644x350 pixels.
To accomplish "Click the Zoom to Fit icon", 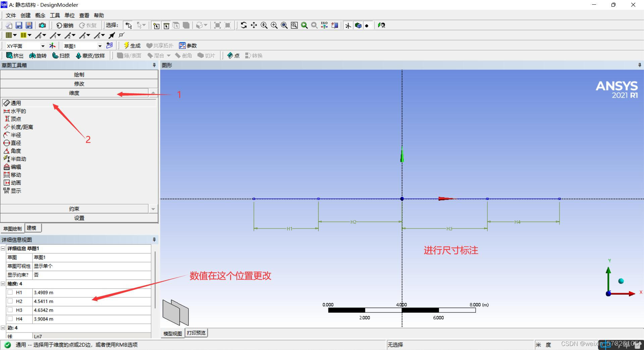I will [284, 25].
